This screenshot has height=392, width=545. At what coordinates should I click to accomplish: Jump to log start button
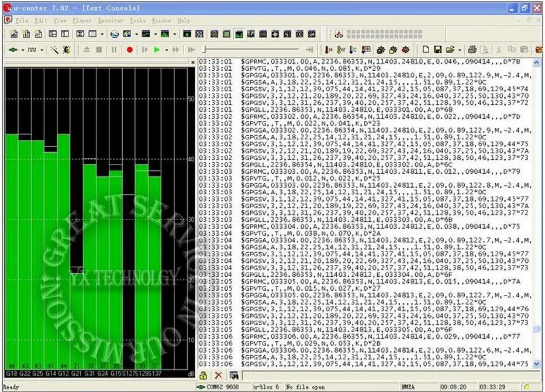(x=192, y=50)
